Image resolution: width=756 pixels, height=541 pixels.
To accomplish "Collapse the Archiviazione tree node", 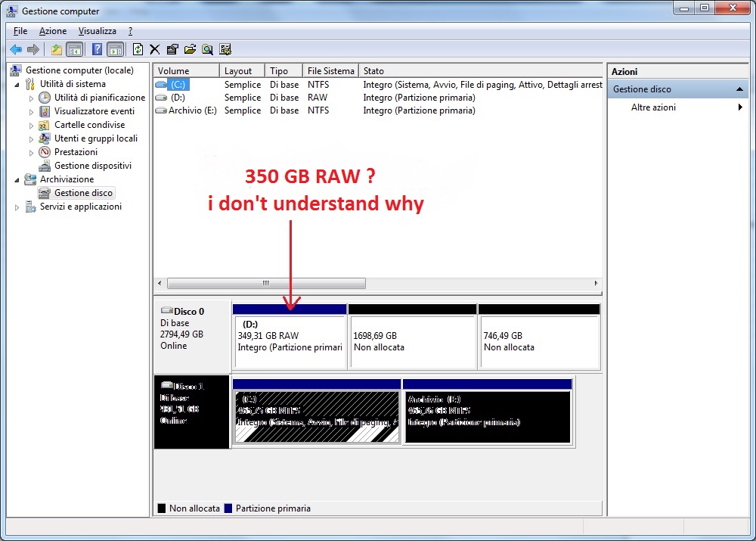I will pos(17,179).
